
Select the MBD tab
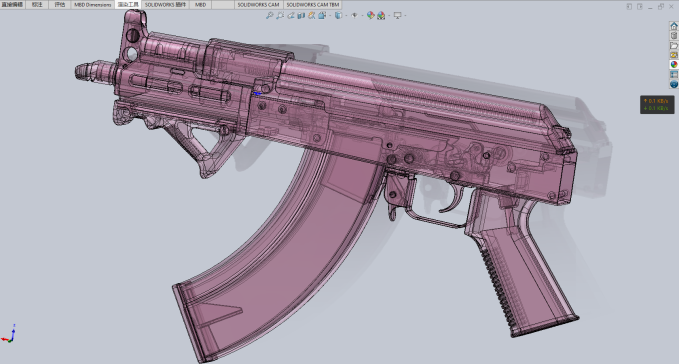click(200, 5)
